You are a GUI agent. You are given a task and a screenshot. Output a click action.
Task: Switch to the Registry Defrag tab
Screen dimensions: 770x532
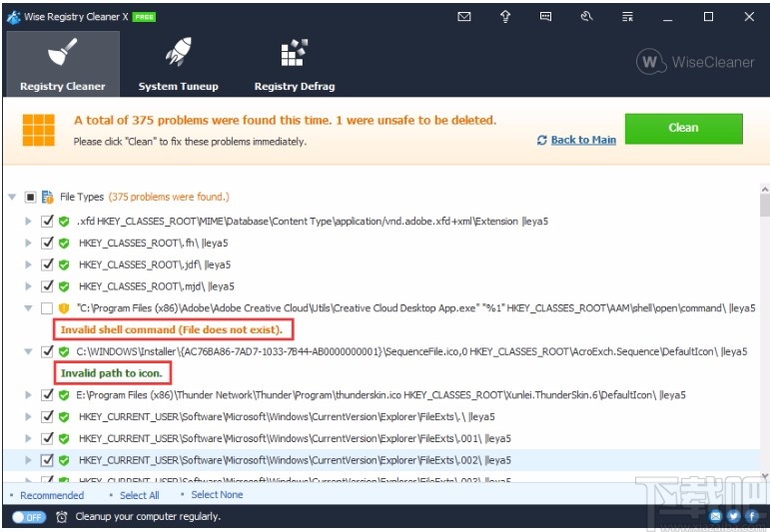coord(295,64)
